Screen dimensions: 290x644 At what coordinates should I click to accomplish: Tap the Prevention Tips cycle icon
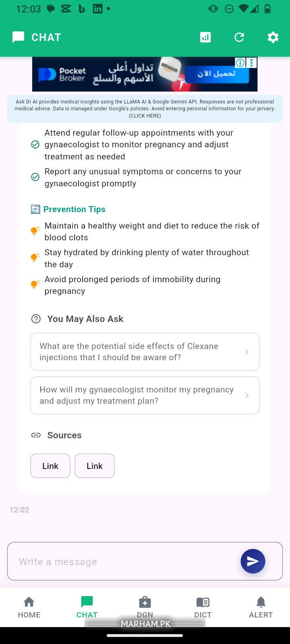[35, 209]
